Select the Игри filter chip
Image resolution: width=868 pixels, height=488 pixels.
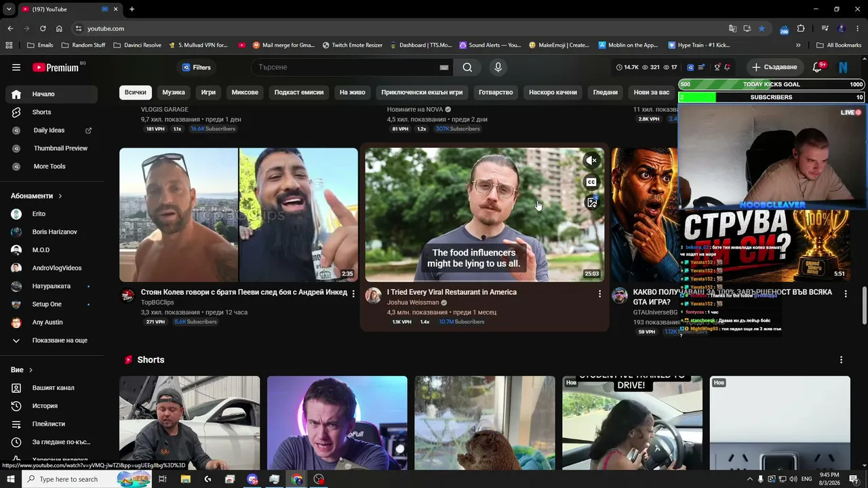point(208,92)
